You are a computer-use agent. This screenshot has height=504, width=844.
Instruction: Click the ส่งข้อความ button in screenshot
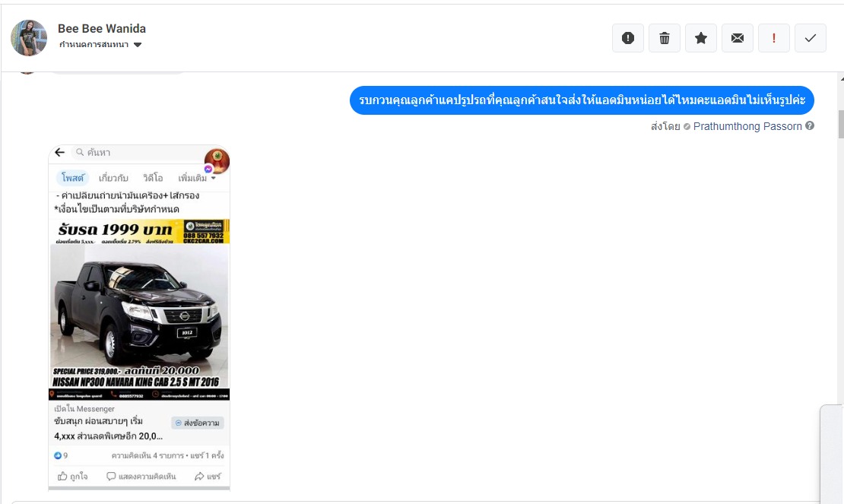198,423
